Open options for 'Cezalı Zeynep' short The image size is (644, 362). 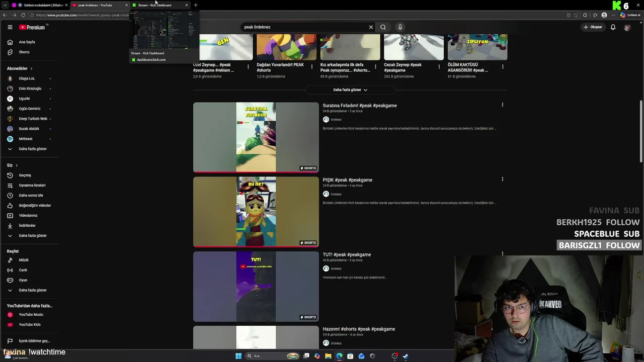(x=439, y=66)
